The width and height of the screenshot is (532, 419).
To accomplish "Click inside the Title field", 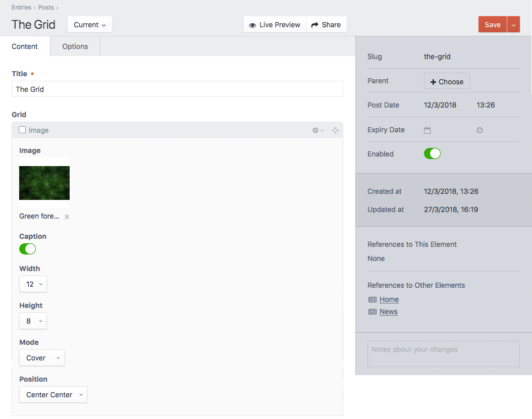I will point(177,89).
